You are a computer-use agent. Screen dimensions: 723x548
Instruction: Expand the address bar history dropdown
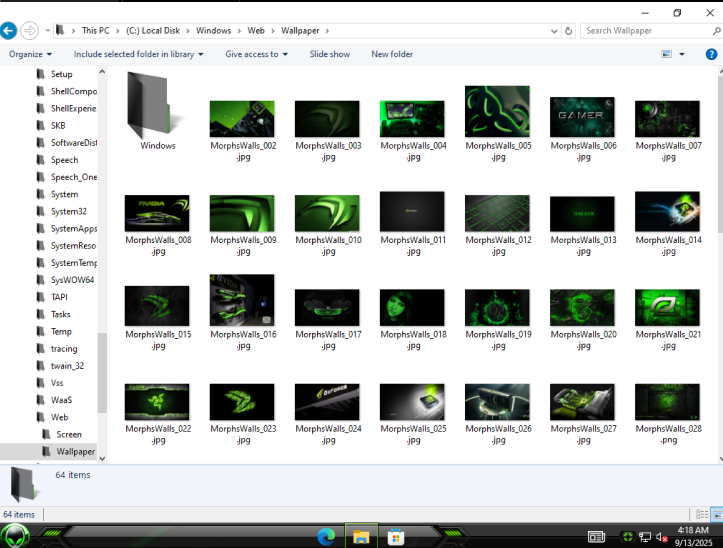click(x=554, y=31)
